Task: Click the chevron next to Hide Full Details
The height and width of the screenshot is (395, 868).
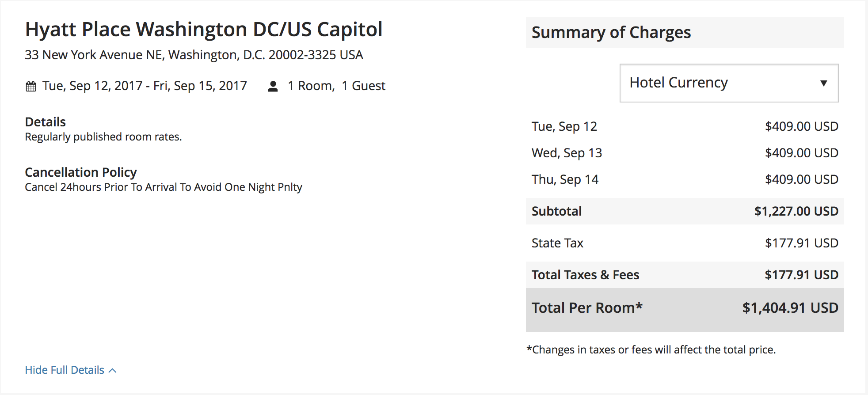Action: pos(113,370)
